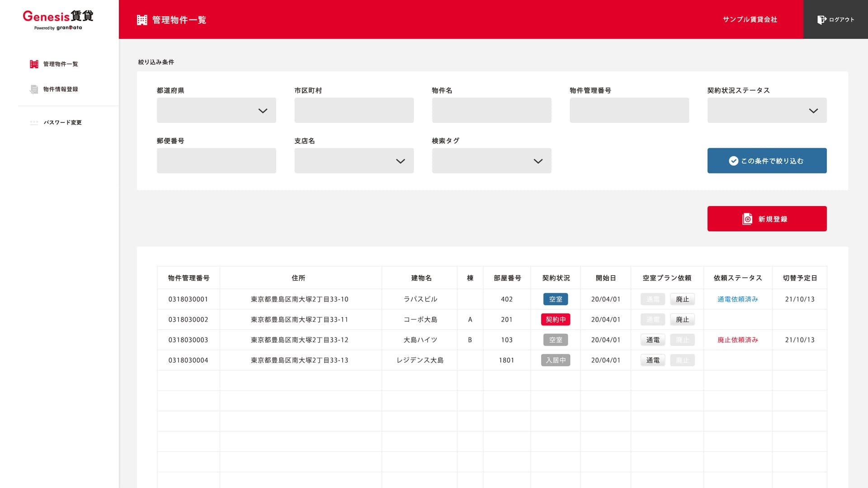This screenshot has width=868, height=488.
Task: Click the 廃止依頼済み status link
Action: tap(737, 340)
